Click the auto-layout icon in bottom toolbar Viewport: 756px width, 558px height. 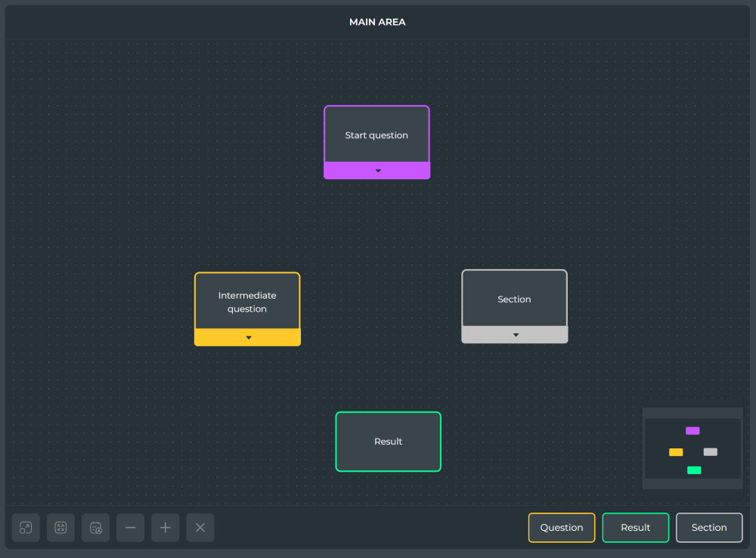coord(96,528)
